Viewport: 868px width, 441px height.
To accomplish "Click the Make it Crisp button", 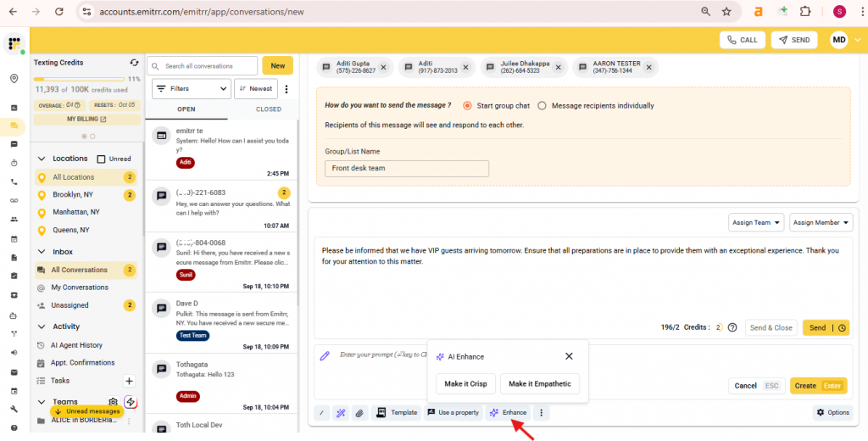I will [x=466, y=384].
